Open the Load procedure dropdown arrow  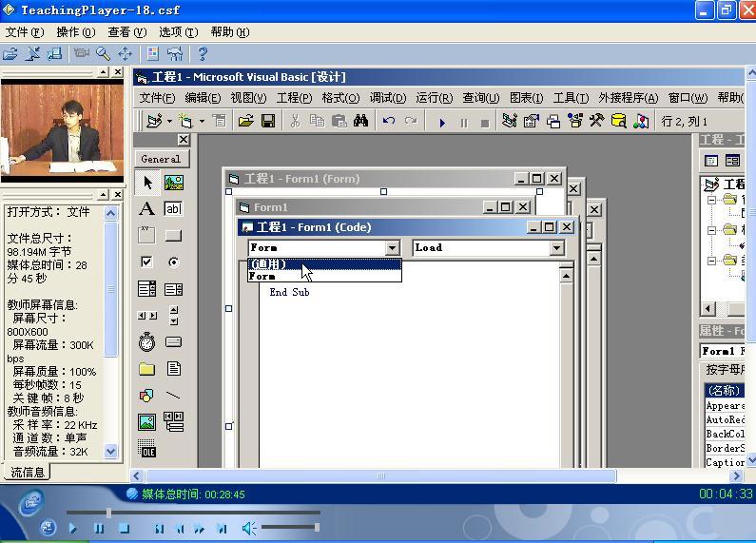(x=556, y=248)
